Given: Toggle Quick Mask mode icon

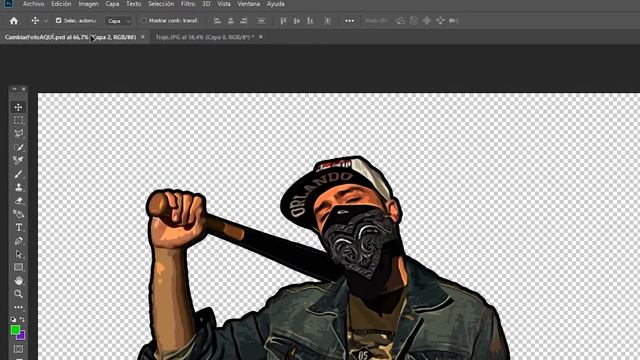Looking at the screenshot, I should (x=18, y=349).
